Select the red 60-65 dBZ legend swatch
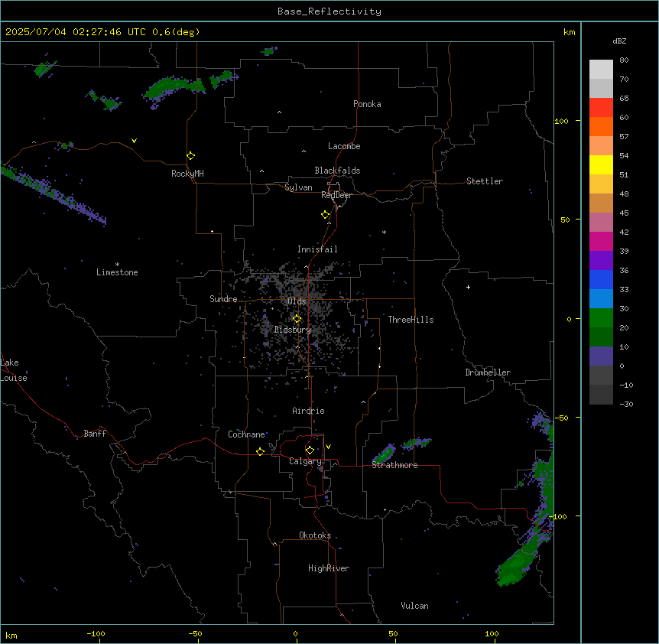The width and height of the screenshot is (659, 644). 601,108
